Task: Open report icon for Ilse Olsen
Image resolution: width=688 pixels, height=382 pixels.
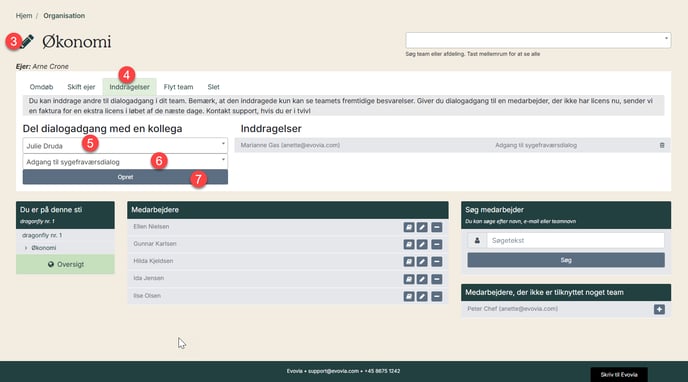Action: (408, 296)
